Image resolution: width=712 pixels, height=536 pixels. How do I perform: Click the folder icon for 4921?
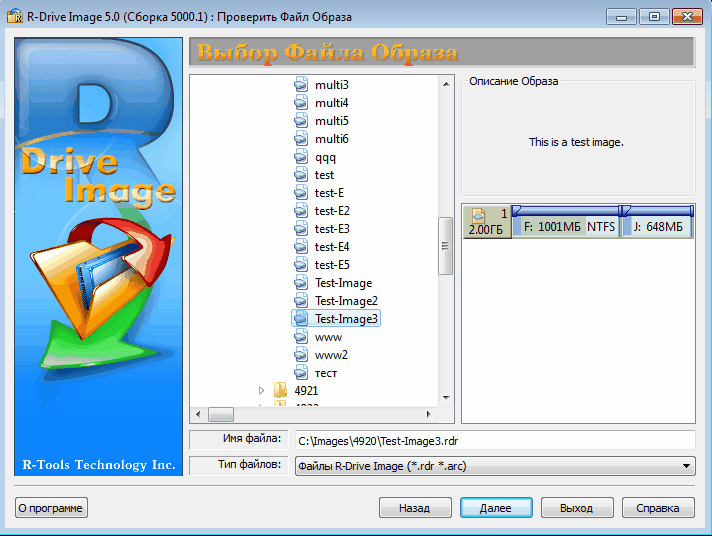281,390
